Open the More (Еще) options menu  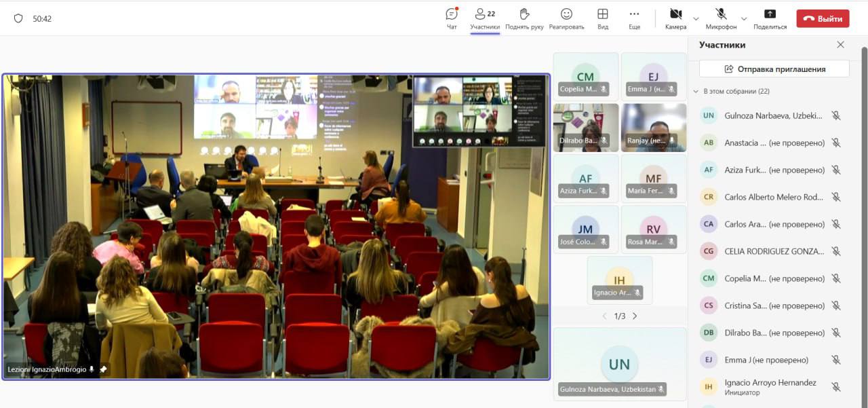[634, 15]
